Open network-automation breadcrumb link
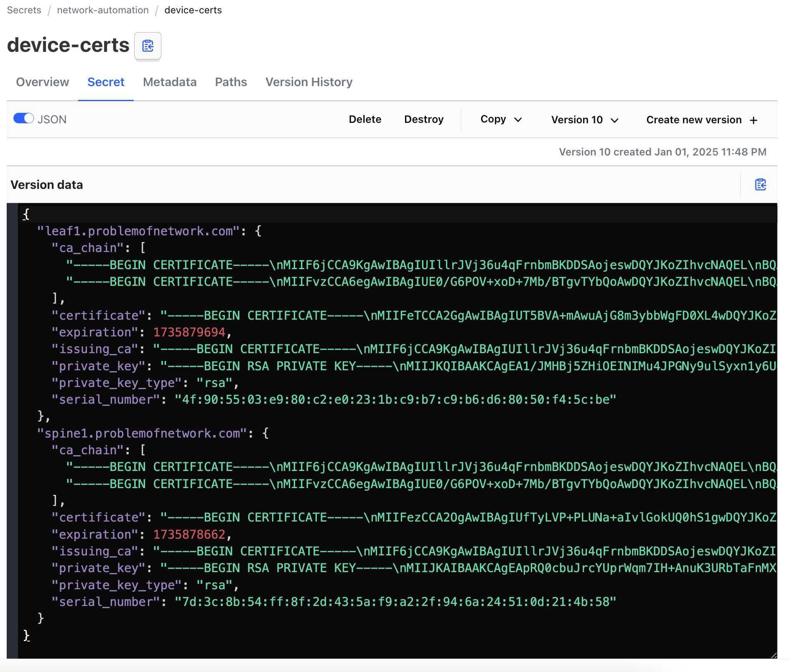 (x=103, y=10)
